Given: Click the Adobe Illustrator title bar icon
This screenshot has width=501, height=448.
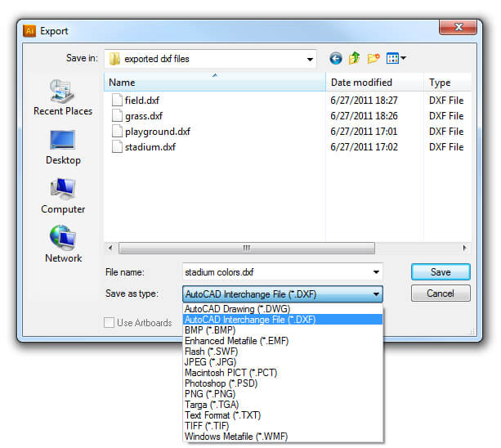Looking at the screenshot, I should [29, 31].
